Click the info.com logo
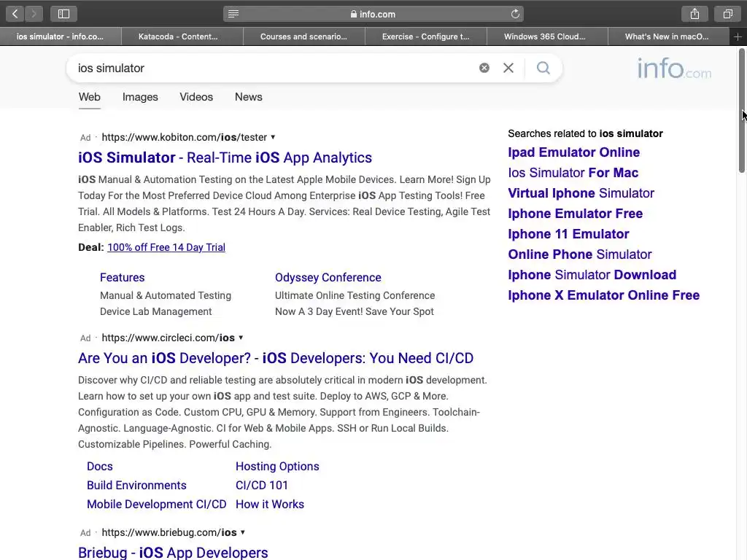Screen dimensions: 747x560 tap(674, 69)
